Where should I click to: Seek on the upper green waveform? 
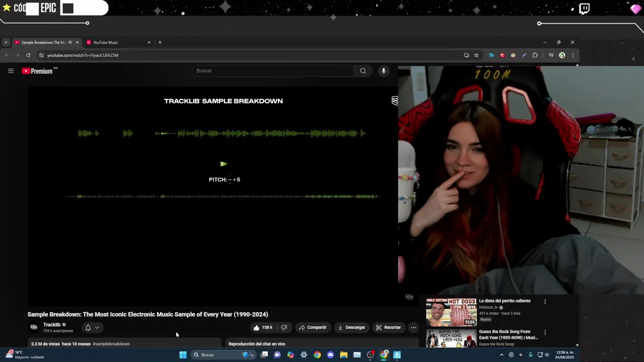222,133
